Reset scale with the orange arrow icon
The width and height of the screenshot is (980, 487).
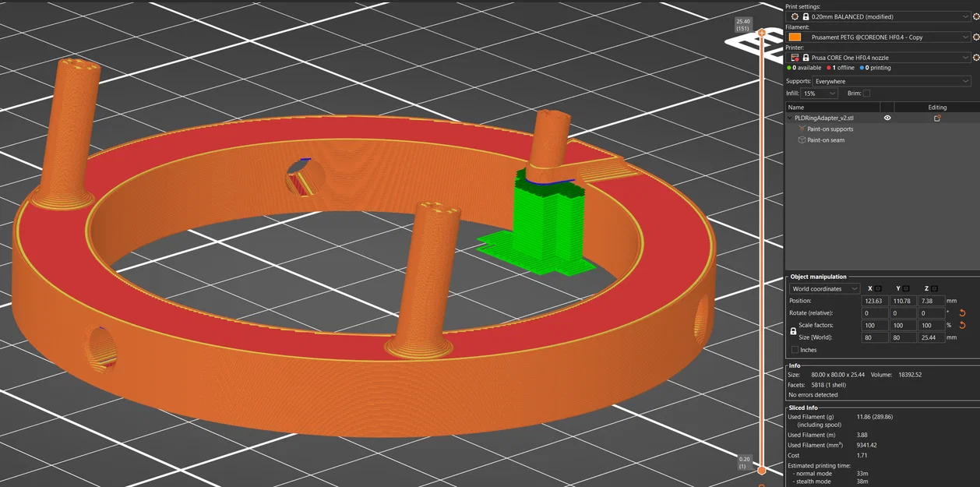(962, 325)
